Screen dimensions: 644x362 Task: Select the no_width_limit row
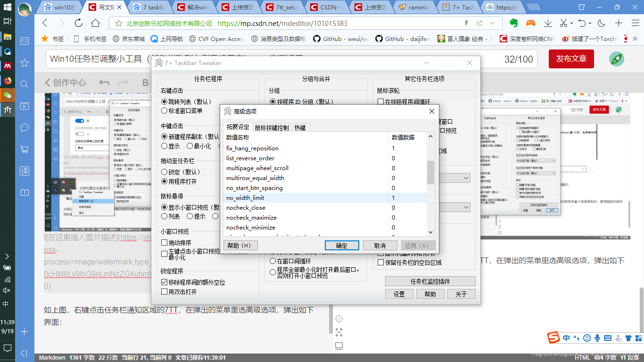coord(325,198)
